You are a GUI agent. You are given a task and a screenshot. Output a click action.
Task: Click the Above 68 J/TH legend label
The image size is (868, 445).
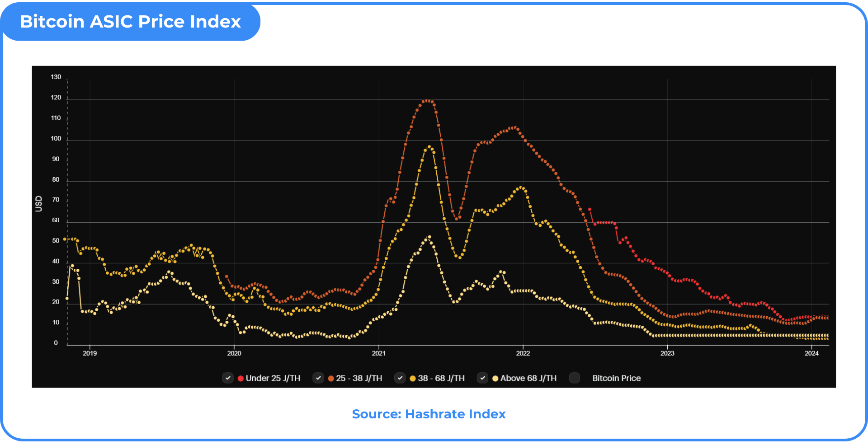tap(528, 378)
